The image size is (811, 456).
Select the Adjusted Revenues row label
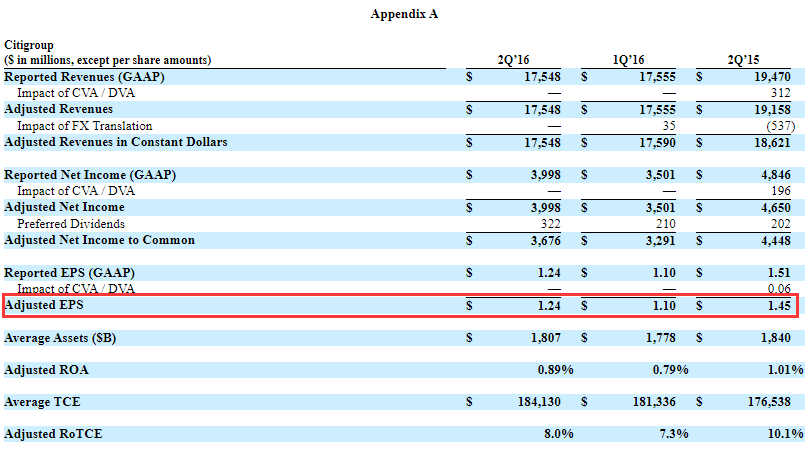pyautogui.click(x=58, y=109)
